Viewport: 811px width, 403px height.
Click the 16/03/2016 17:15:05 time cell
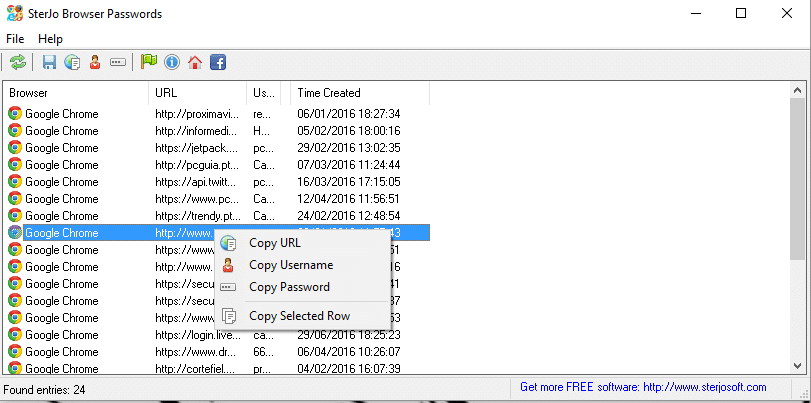[x=349, y=182]
